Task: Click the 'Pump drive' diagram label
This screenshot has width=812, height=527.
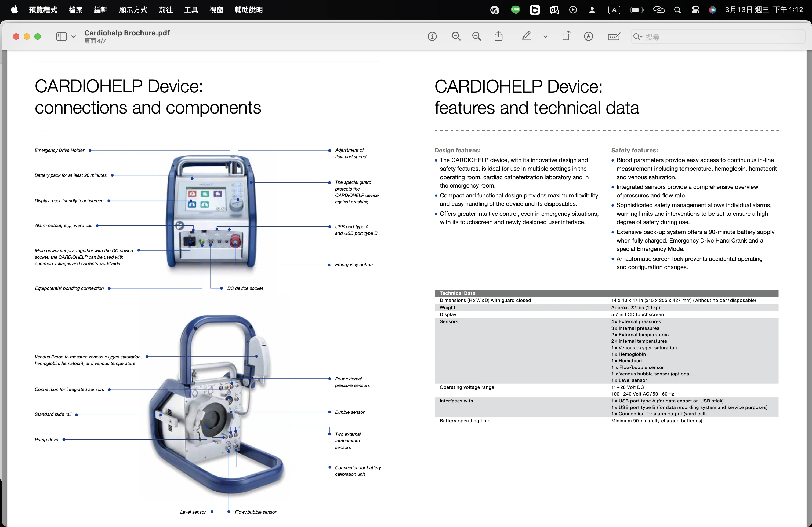Action: coord(46,440)
